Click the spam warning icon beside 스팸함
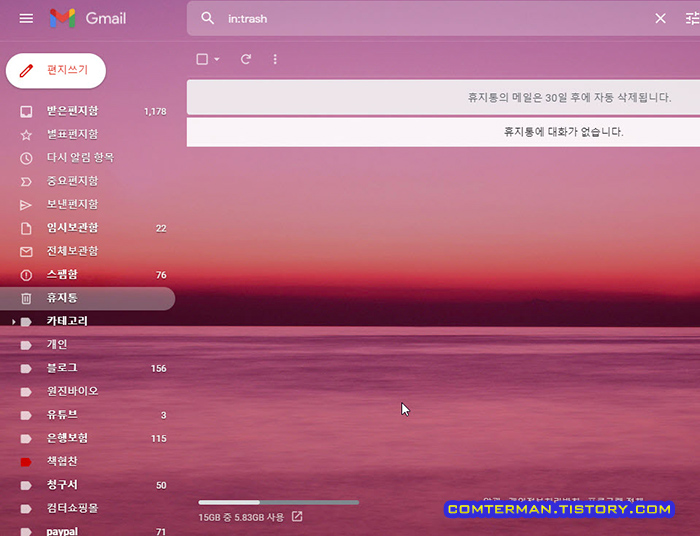Image resolution: width=700 pixels, height=536 pixels. tap(26, 275)
